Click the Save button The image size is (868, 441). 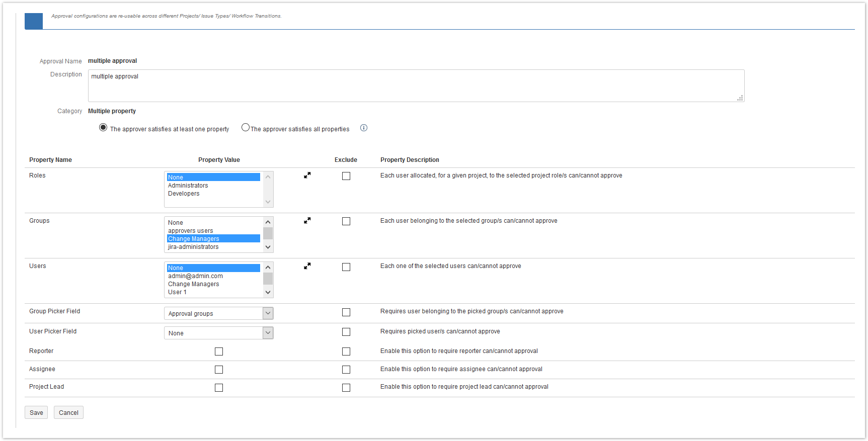(36, 413)
